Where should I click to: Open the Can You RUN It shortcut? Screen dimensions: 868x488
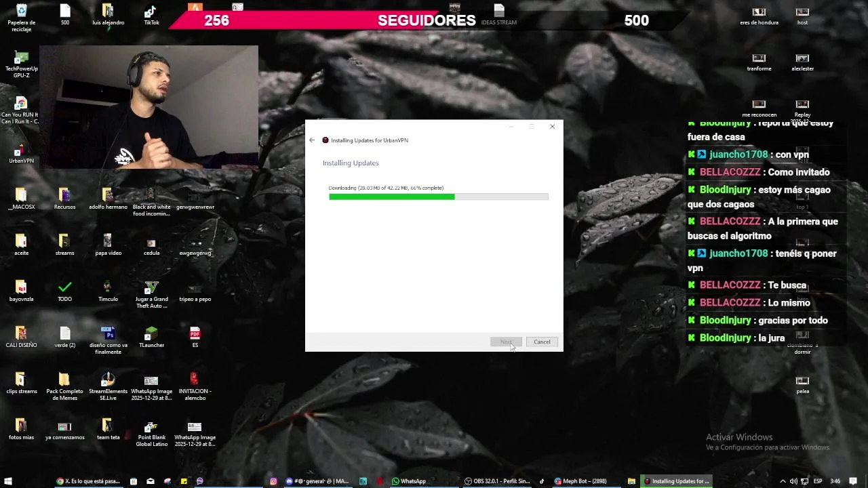coord(21,110)
